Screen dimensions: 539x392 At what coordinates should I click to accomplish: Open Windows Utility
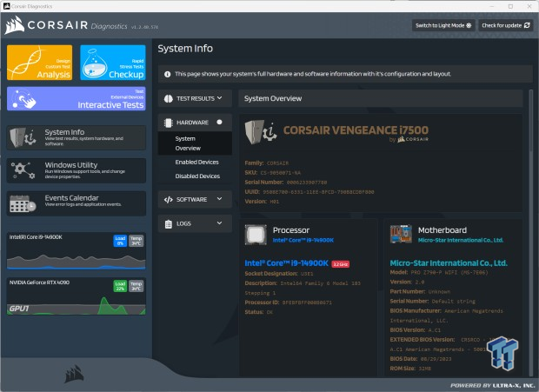pyautogui.click(x=77, y=170)
